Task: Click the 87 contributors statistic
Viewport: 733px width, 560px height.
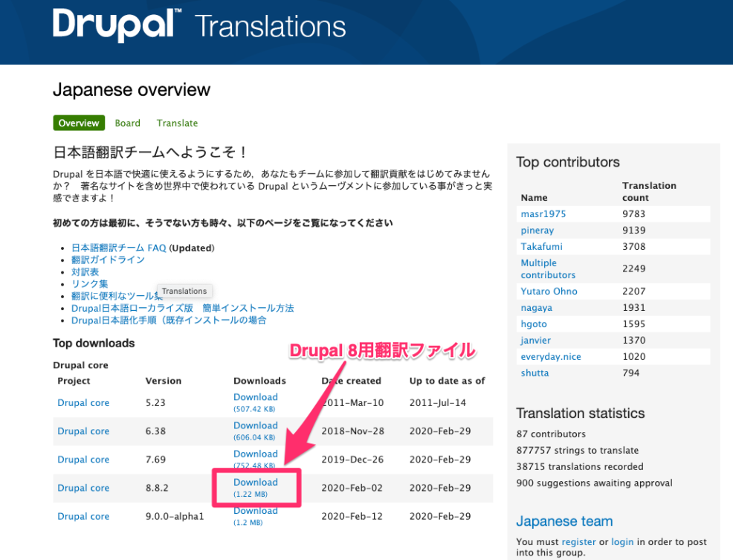Action: pos(551,434)
